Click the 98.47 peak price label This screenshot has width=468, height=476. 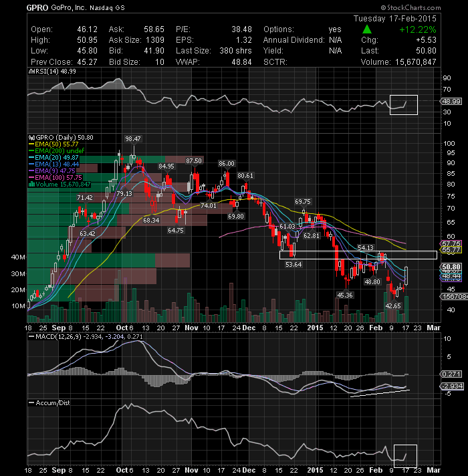coord(133,139)
